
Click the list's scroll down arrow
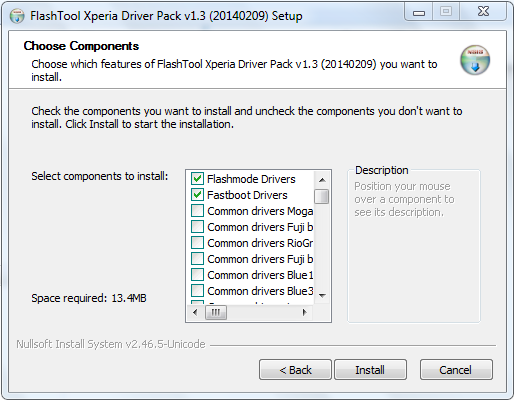322,295
